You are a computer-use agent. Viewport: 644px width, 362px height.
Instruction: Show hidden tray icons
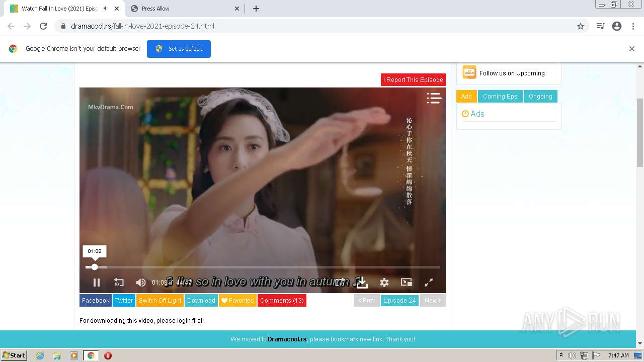(561, 355)
